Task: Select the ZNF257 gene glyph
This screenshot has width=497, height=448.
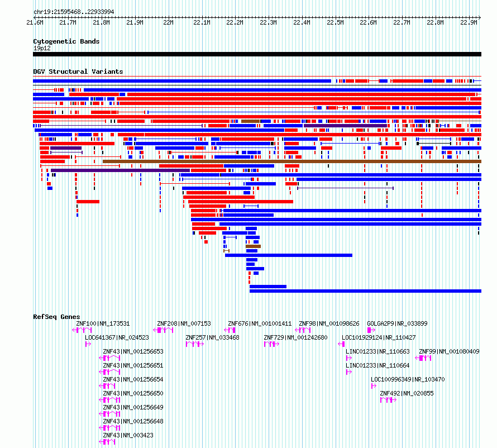Action: click(x=195, y=344)
